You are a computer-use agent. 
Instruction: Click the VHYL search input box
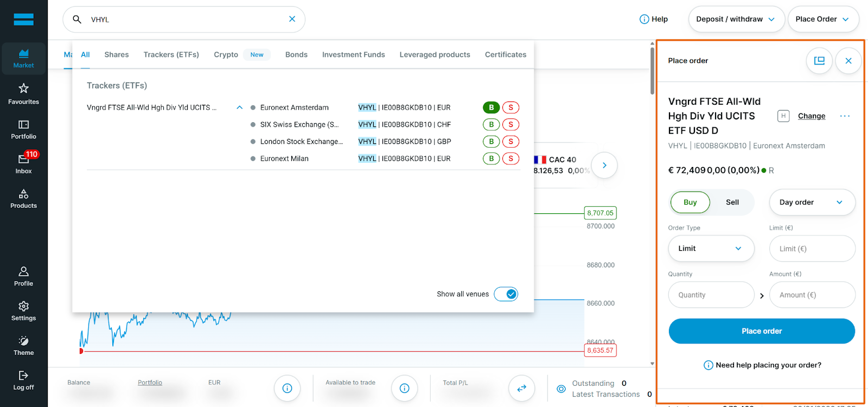pos(184,20)
